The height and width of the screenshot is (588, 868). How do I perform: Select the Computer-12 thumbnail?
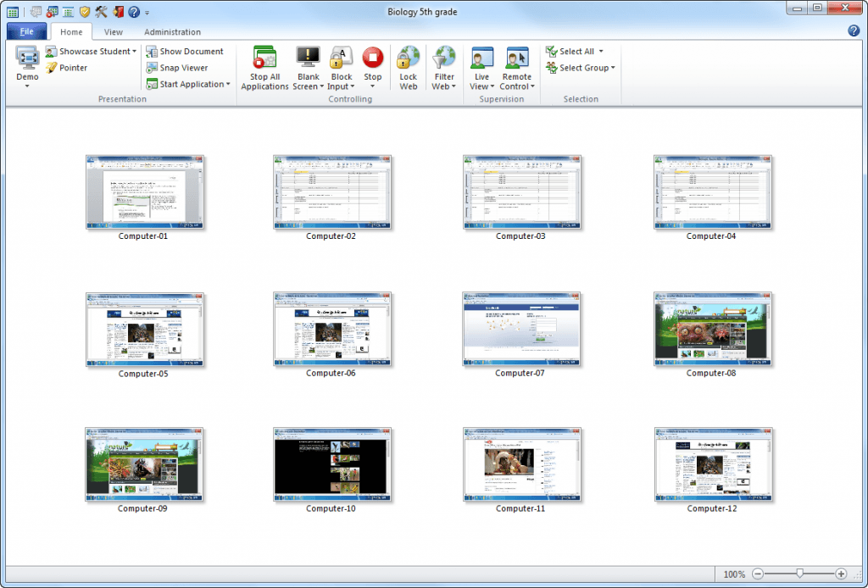[713, 464]
